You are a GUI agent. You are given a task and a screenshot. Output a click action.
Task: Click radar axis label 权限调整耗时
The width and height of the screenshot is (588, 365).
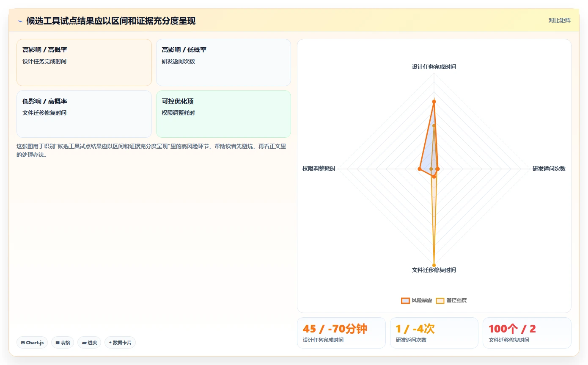(319, 169)
